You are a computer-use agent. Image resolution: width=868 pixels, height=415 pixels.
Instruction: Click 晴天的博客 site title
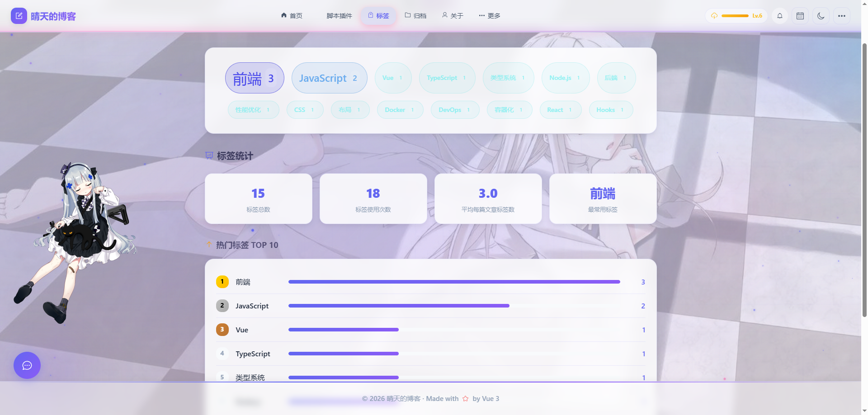[x=53, y=16]
